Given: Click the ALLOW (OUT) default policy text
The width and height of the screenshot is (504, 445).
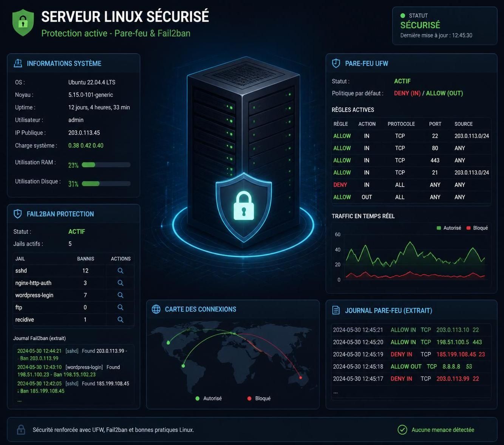Looking at the screenshot, I should click(x=445, y=93).
